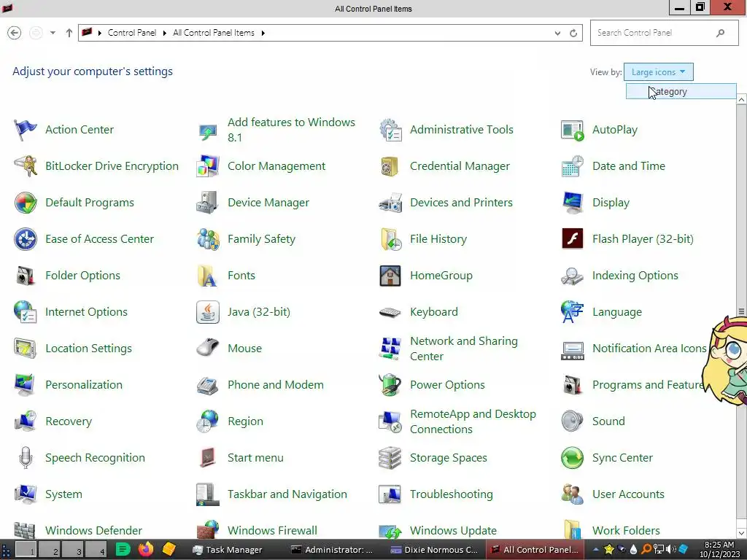Click the vertical scrollbar up arrow
This screenshot has width=747, height=560.
(x=741, y=99)
